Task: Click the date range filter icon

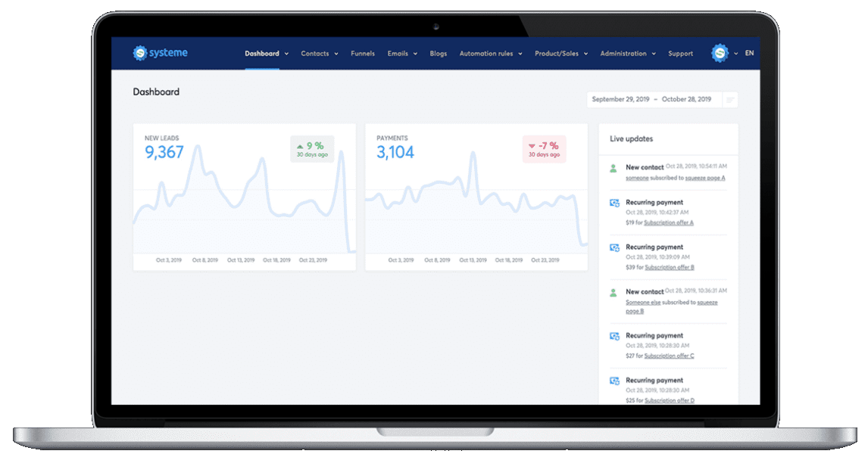Action: click(730, 100)
